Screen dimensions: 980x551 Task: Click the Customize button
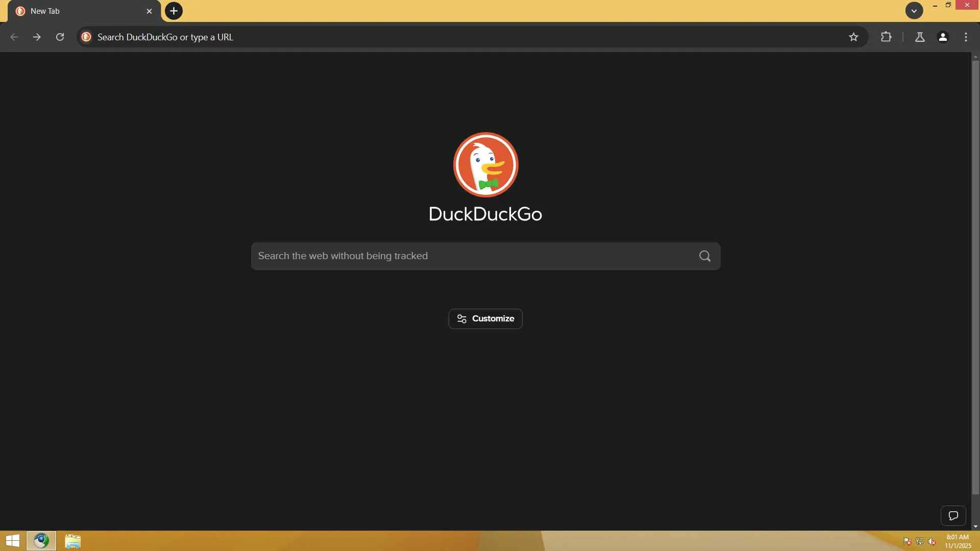(x=485, y=319)
